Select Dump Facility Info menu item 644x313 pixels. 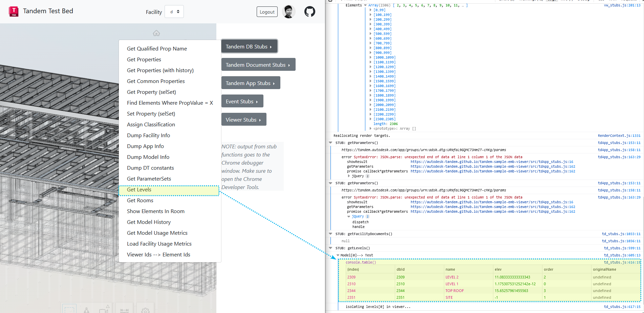(x=148, y=135)
